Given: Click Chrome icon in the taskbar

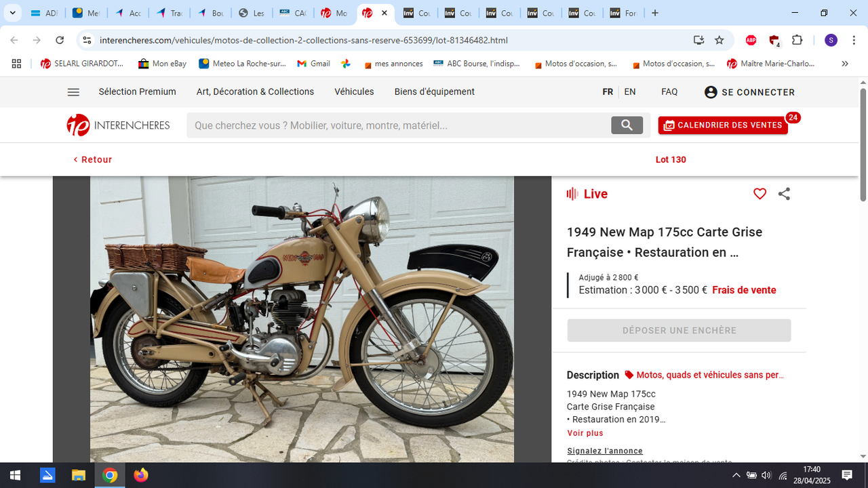Looking at the screenshot, I should (109, 475).
